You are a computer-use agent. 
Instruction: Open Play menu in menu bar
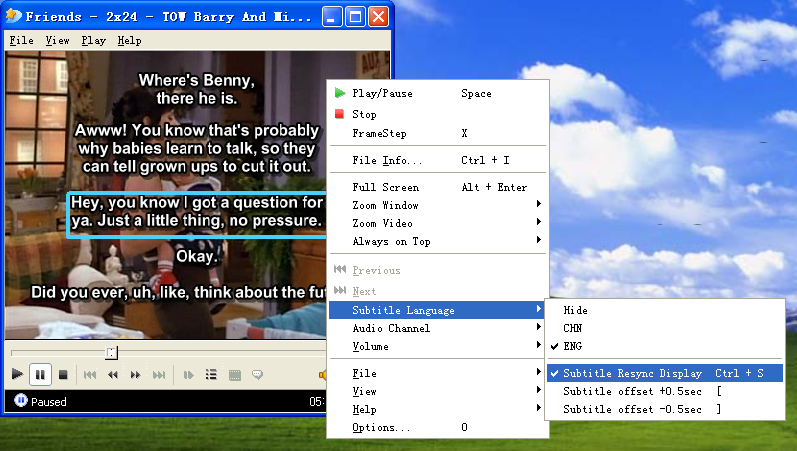point(94,41)
